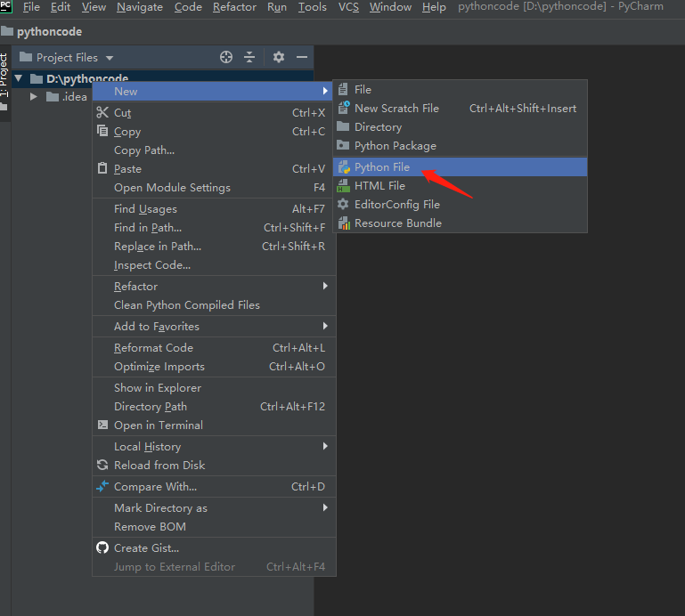Click the copy icon beside Copy
685x616 pixels.
pos(102,131)
